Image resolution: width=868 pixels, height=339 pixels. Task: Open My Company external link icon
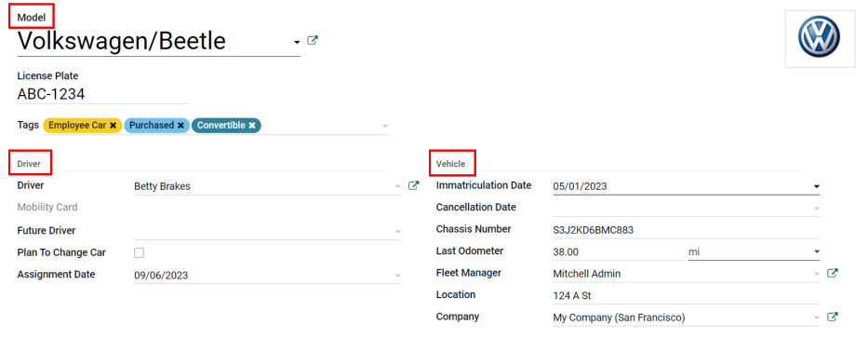(833, 318)
